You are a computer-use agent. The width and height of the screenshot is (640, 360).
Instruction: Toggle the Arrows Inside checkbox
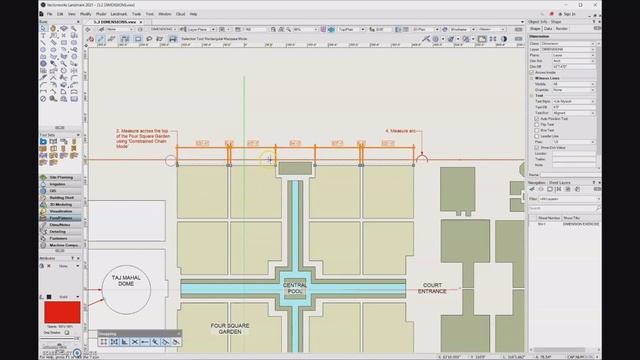click(x=532, y=72)
